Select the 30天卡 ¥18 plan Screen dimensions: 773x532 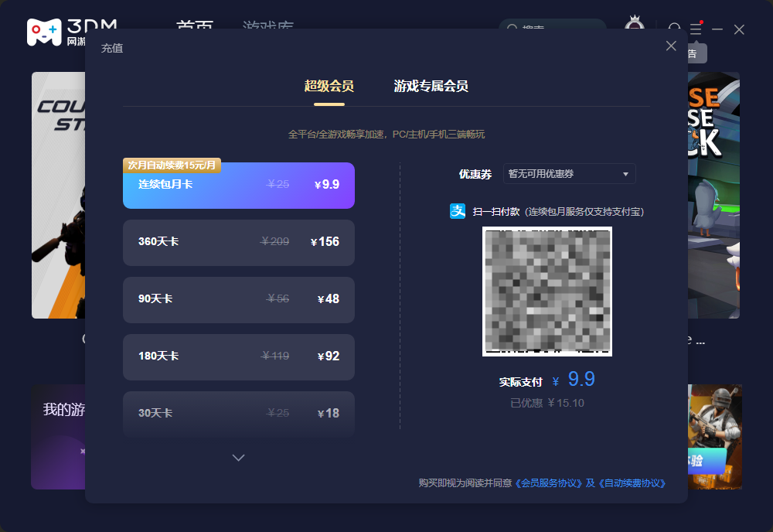pyautogui.click(x=239, y=413)
